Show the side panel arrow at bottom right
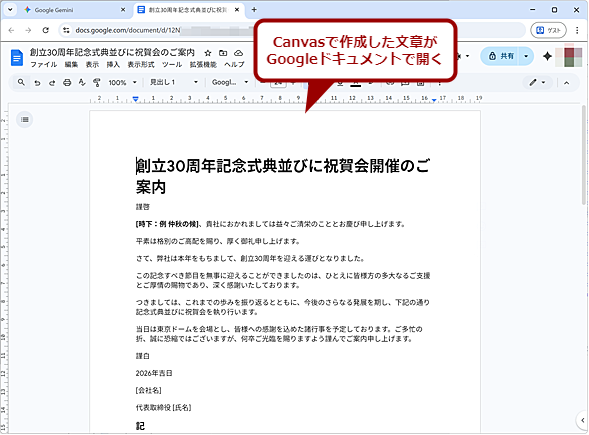The height and width of the screenshot is (435, 589). pos(583,420)
